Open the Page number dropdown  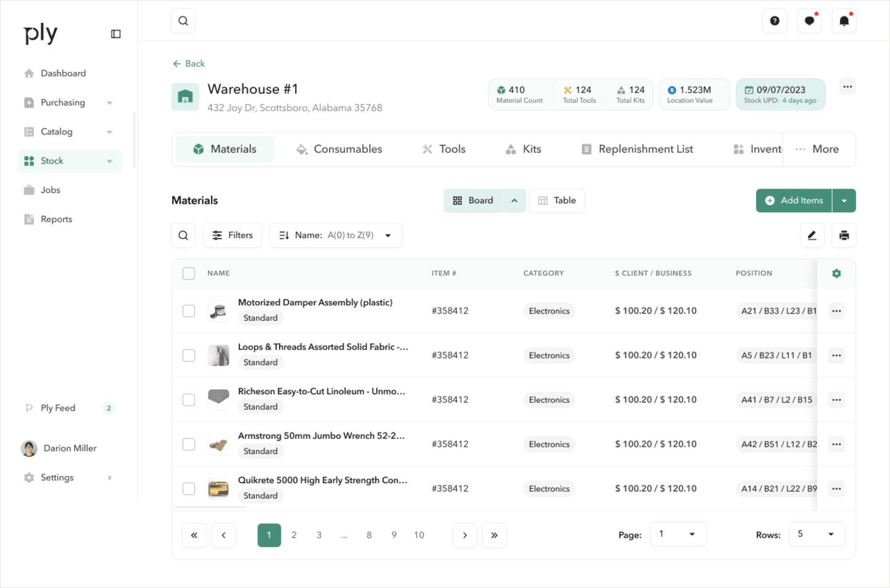(678, 534)
